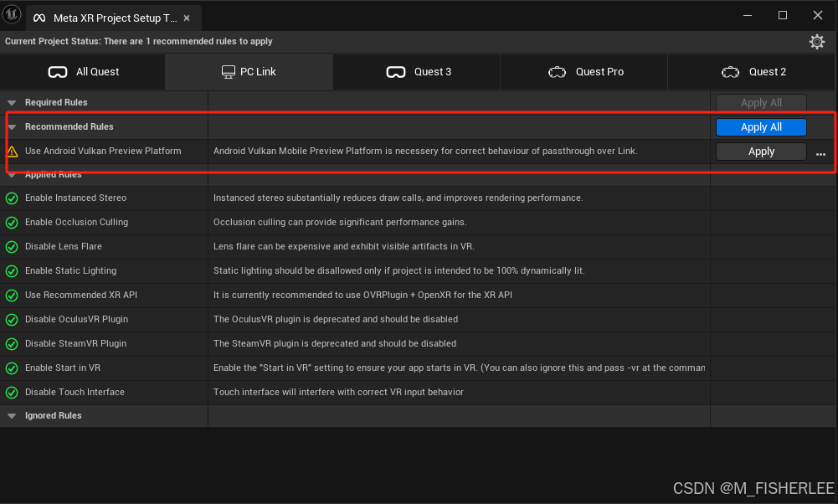
Task: Click green check beside Enable Static Lighting
Action: (x=12, y=271)
